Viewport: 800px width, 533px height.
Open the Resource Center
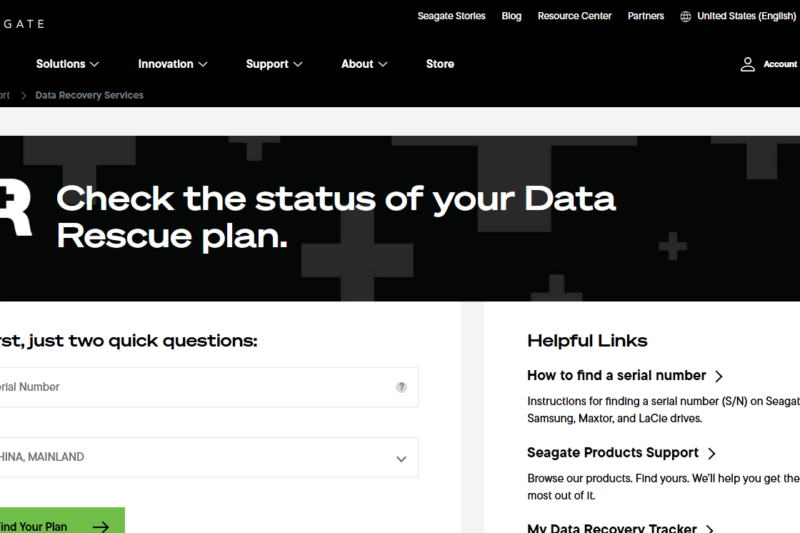[x=574, y=16]
